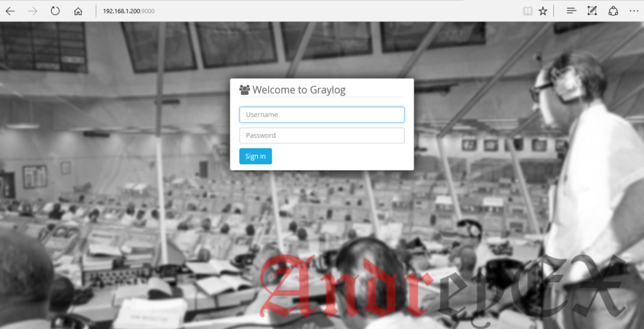
Task: Make a web note with pen icon
Action: click(x=592, y=11)
